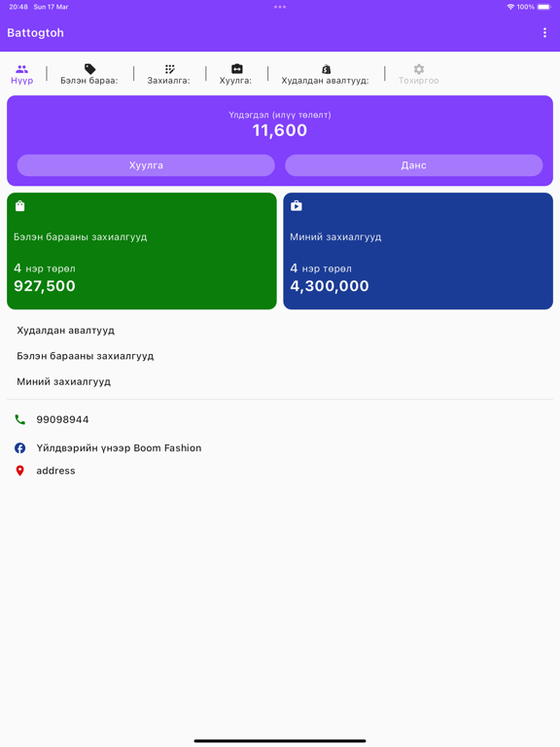Tap the 927,500 total in green card
This screenshot has width=560, height=747.
[x=45, y=286]
